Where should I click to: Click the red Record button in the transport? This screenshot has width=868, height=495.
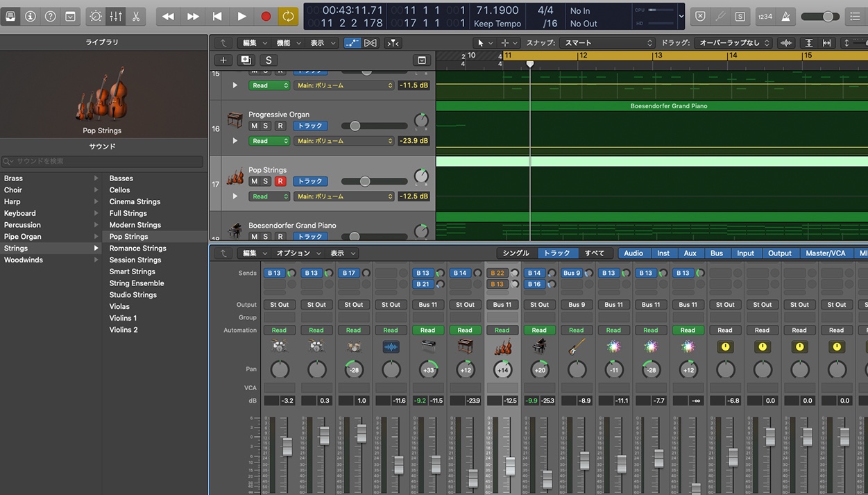click(x=266, y=16)
